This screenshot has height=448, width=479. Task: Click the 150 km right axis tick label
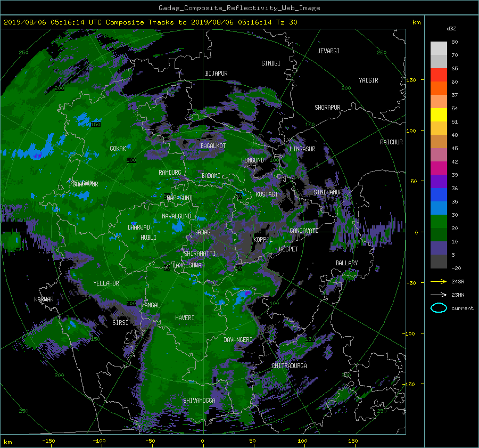pyautogui.click(x=411, y=80)
